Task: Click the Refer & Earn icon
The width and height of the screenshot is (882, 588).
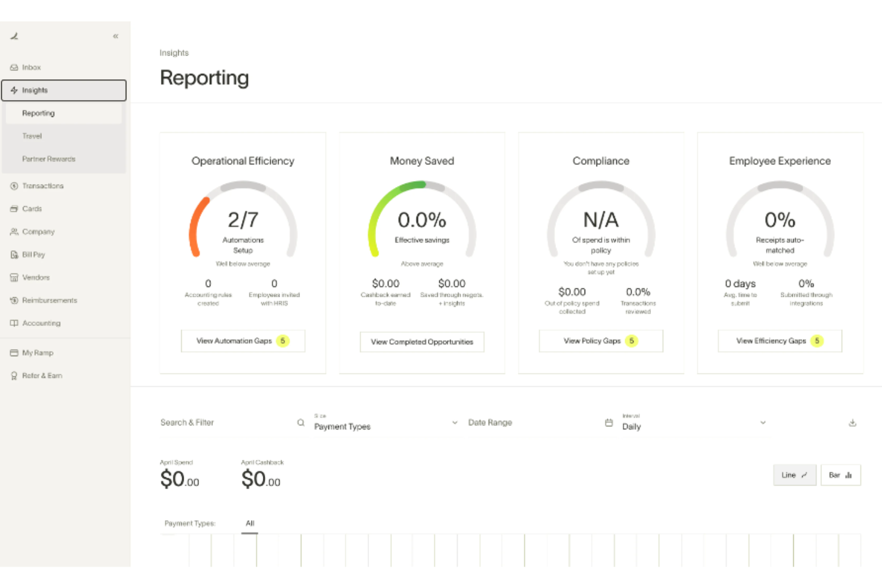Action: click(14, 375)
